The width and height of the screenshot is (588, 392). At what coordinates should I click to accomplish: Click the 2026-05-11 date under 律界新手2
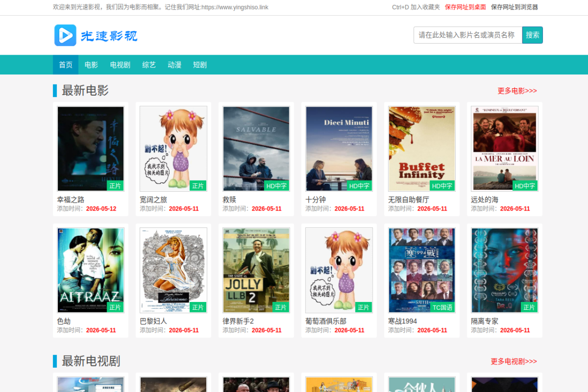(x=266, y=330)
